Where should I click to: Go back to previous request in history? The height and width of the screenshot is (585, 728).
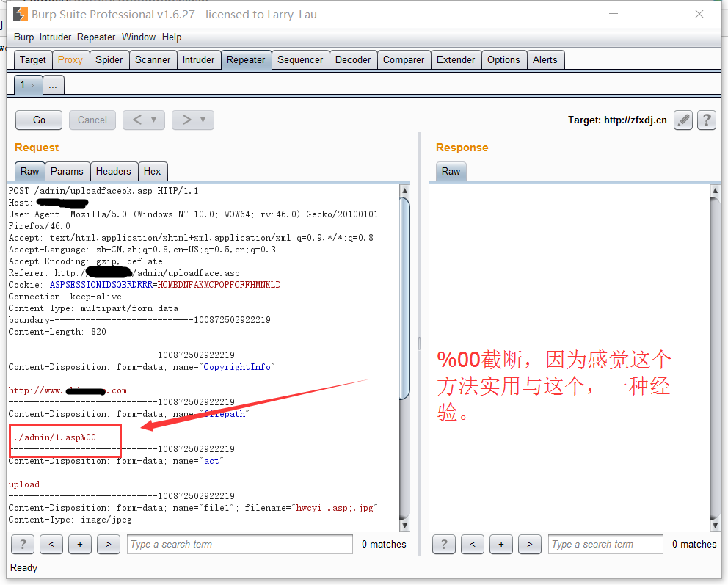tap(136, 120)
